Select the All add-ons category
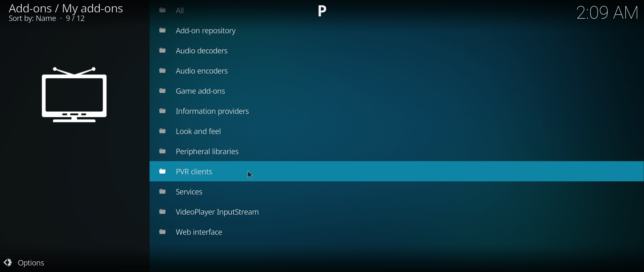Viewport: 644px width, 272px height. (179, 10)
